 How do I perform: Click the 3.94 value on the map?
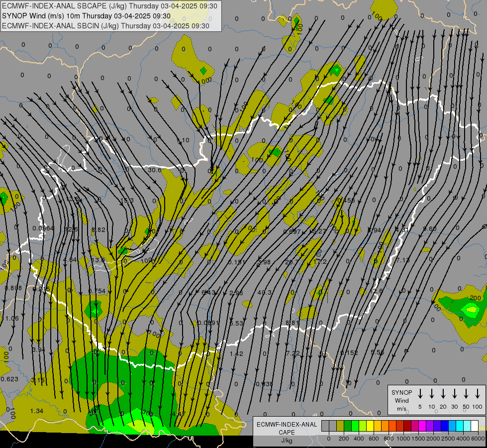click(x=39, y=350)
